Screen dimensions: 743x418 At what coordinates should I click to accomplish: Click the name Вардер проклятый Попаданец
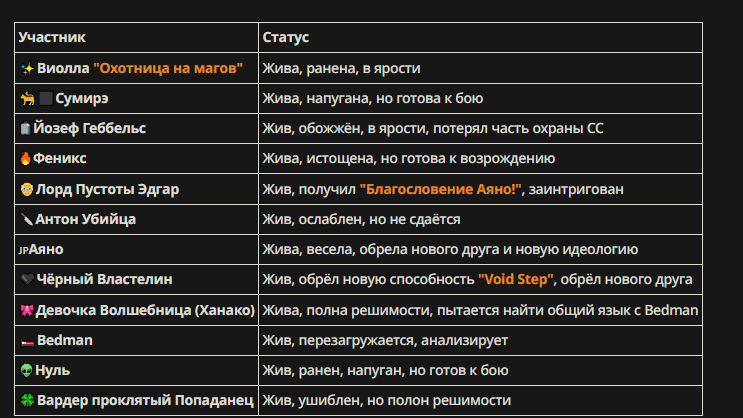pos(145,400)
